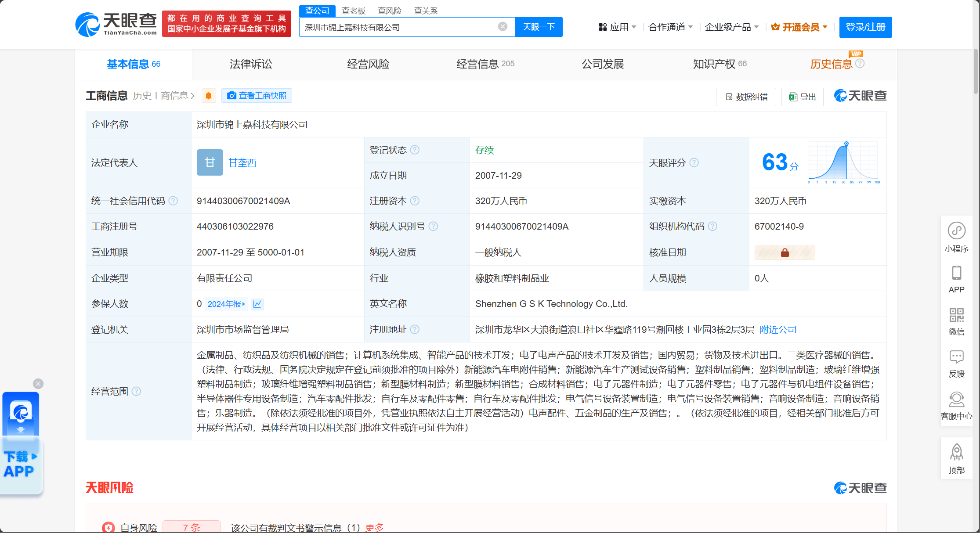Click the help icon next to 历史信息
The image size is (980, 533).
pyautogui.click(x=860, y=63)
